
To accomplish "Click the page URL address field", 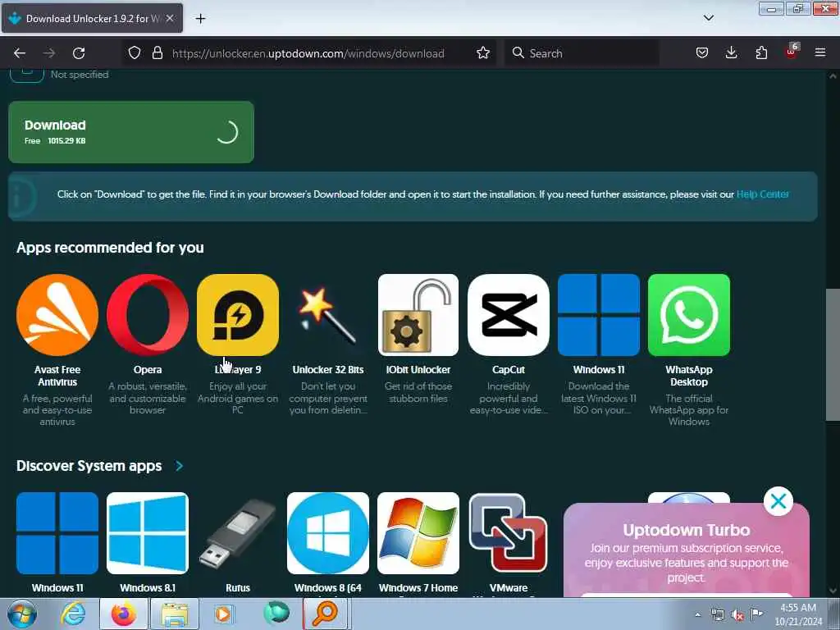I will coord(308,53).
